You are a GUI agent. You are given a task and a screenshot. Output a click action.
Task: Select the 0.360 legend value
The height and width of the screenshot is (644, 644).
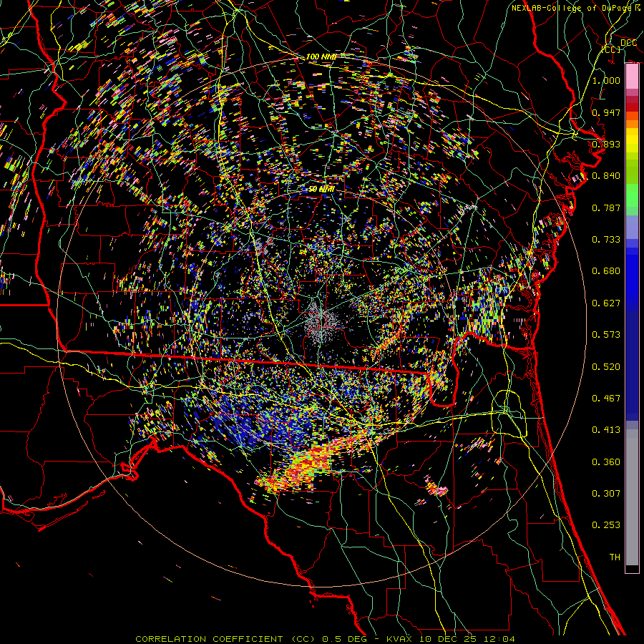(606, 462)
